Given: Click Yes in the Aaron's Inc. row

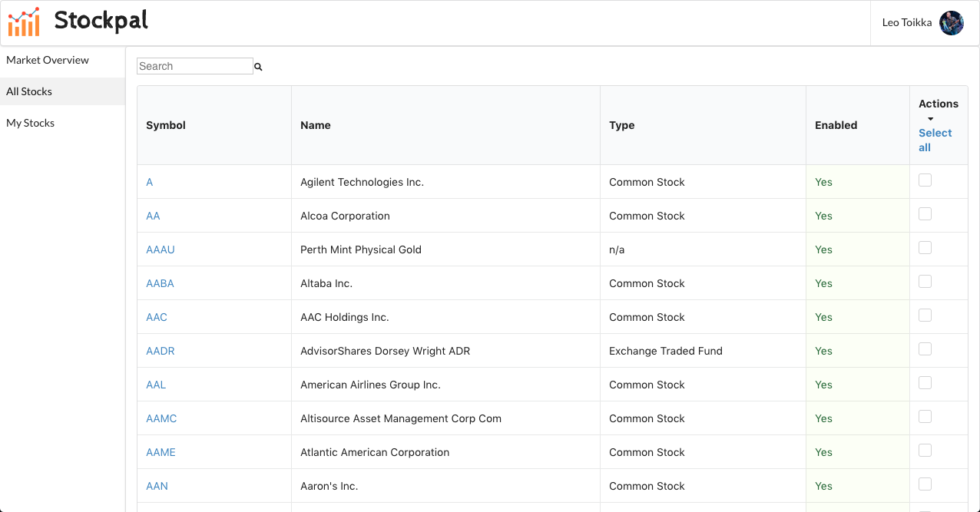Looking at the screenshot, I should [x=823, y=486].
